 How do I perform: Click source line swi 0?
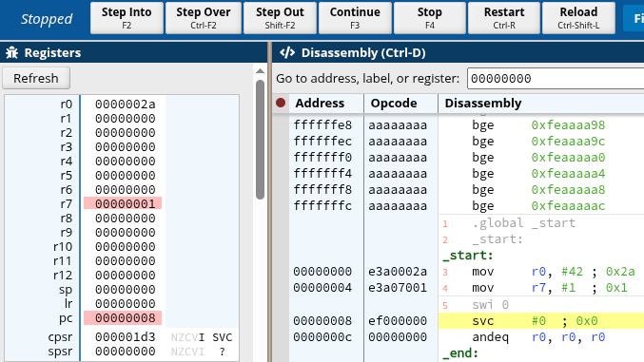tap(491, 305)
